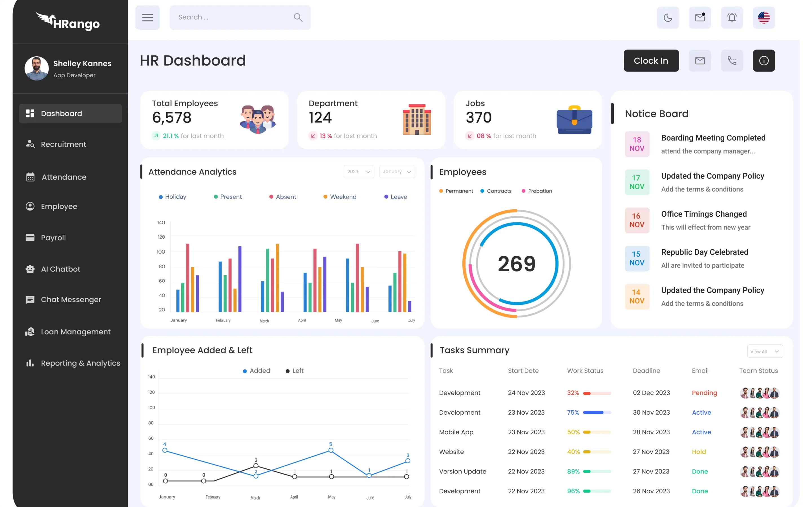
Task: Expand the View All dropdown
Action: click(x=765, y=352)
